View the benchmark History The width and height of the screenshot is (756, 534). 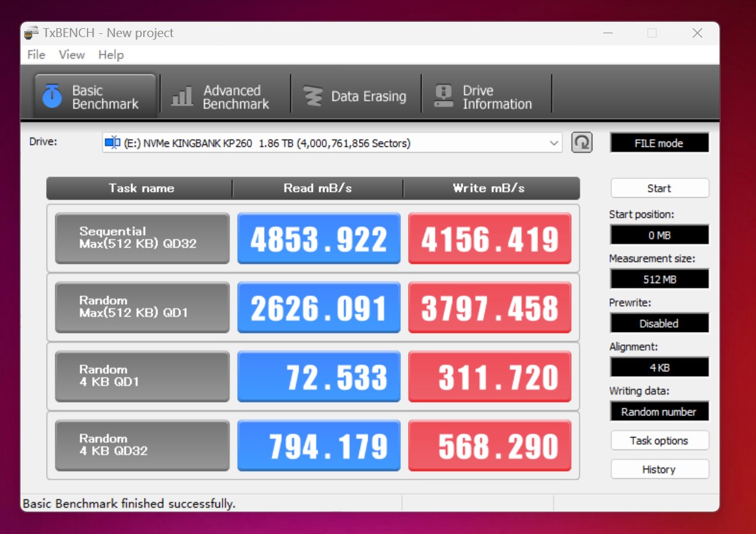click(x=659, y=469)
